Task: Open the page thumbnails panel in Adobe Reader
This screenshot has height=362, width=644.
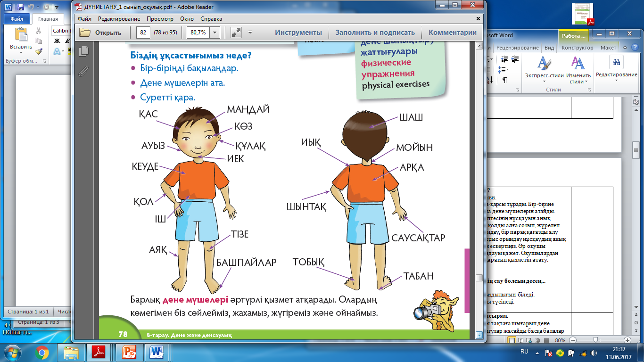Action: (x=84, y=51)
